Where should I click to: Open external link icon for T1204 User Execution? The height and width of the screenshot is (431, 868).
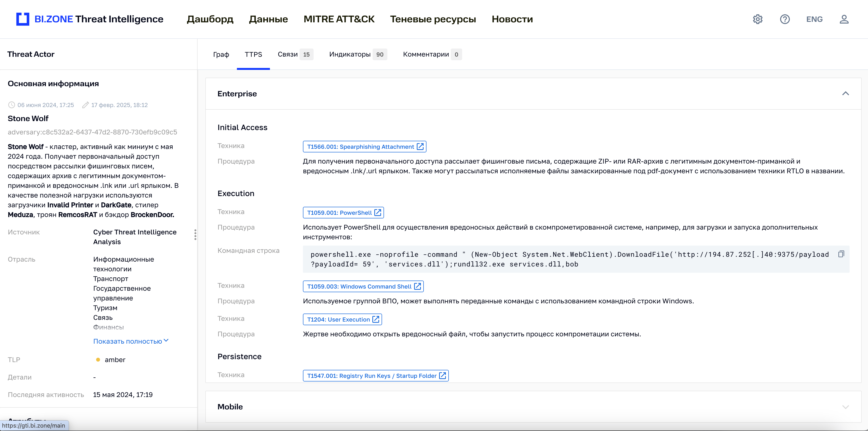(x=376, y=319)
